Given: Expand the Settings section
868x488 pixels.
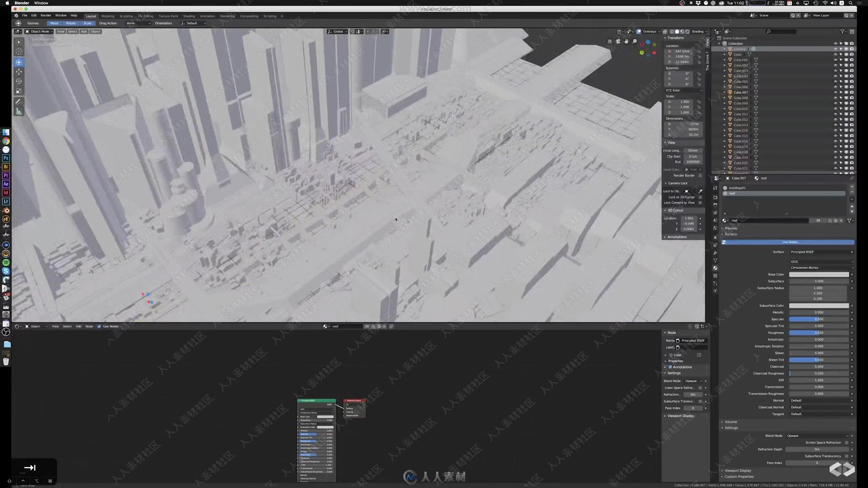Looking at the screenshot, I should pyautogui.click(x=731, y=428).
